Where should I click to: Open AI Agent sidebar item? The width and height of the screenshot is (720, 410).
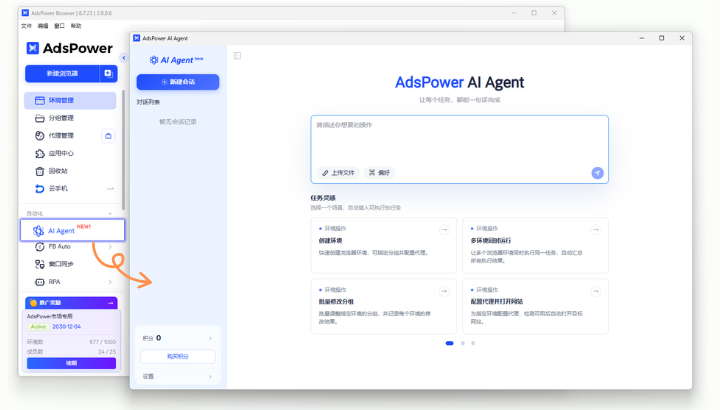73,230
